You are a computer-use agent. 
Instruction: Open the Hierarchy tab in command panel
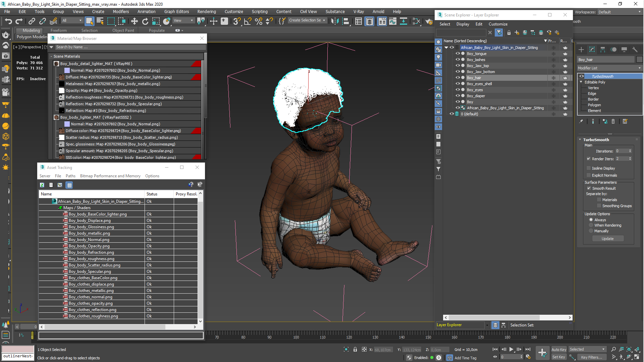pyautogui.click(x=603, y=50)
